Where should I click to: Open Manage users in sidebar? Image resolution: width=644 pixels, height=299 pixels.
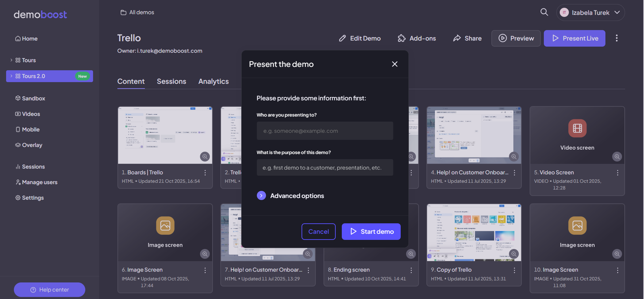(36, 182)
